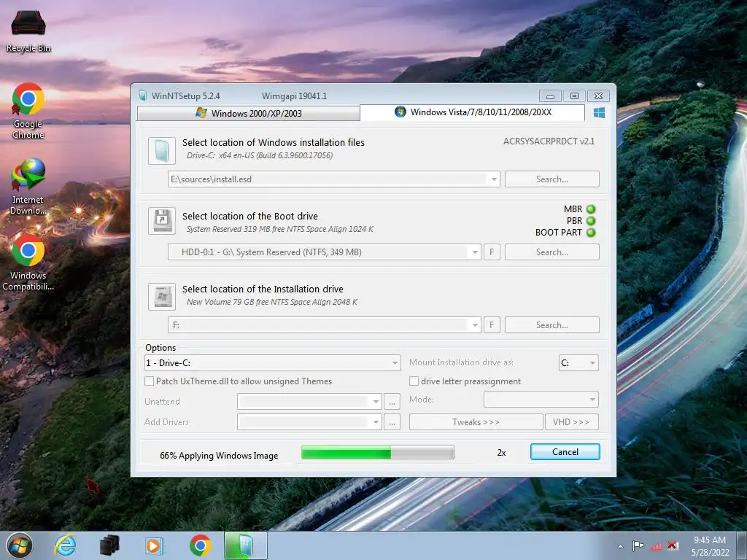
Task: Expand the install.esd path dropdown
Action: point(494,179)
